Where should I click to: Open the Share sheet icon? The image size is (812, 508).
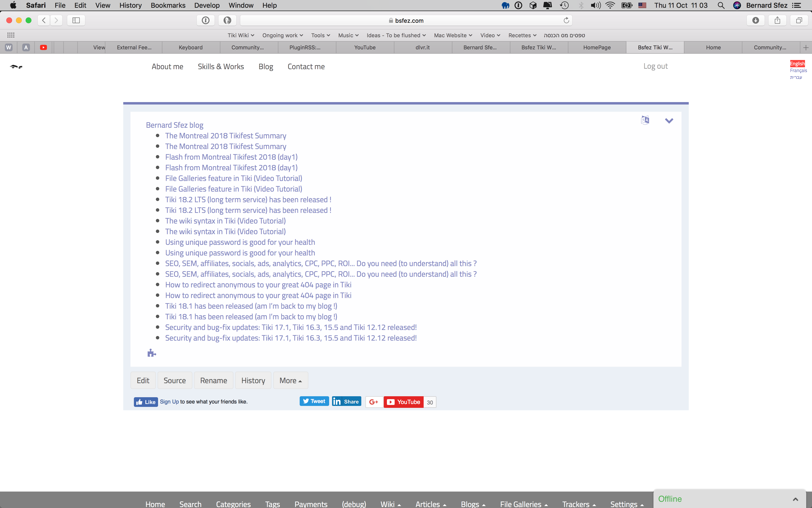pyautogui.click(x=777, y=21)
